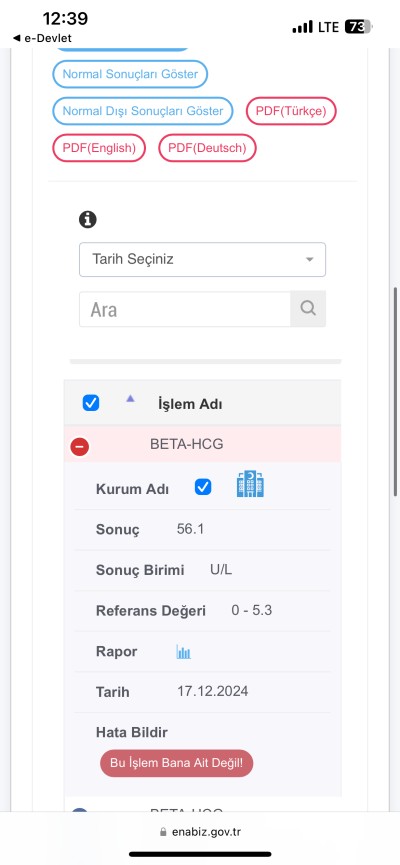Focus the Ara search input field
Image resolution: width=400 pixels, height=865 pixels.
click(185, 309)
